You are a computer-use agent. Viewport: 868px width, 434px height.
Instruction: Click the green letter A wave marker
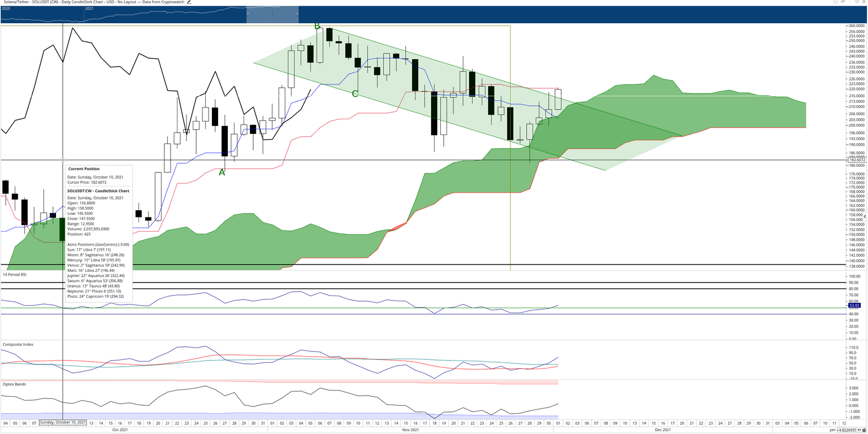[x=222, y=172]
